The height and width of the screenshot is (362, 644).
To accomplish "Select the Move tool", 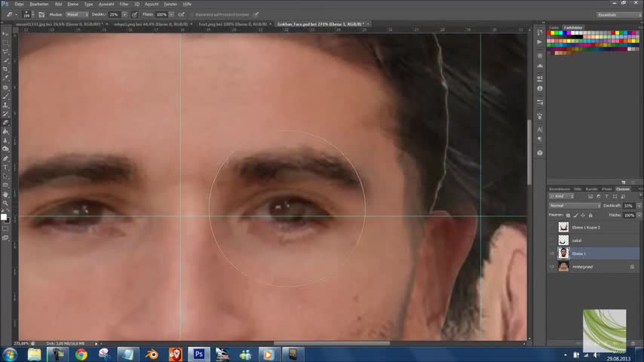I will [x=5, y=34].
